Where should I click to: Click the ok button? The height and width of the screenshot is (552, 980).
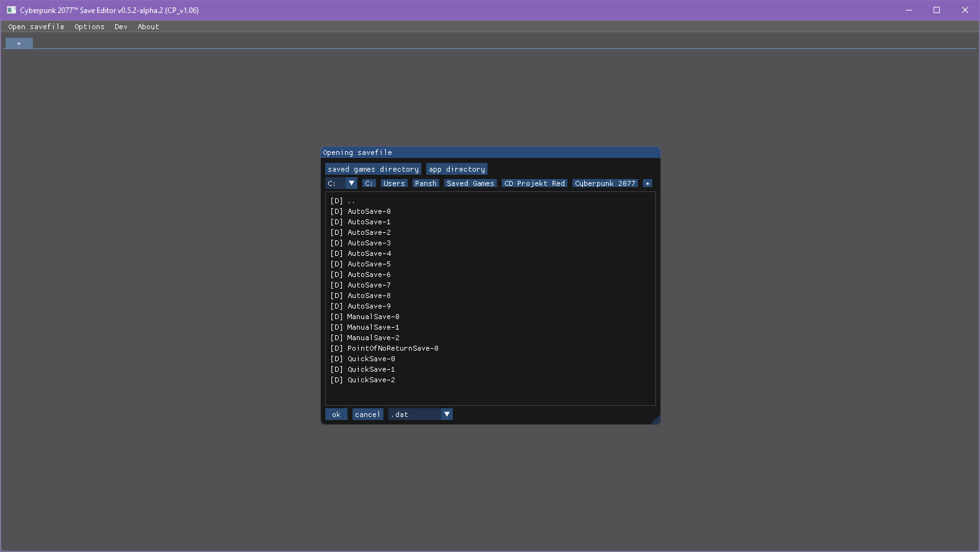(336, 414)
